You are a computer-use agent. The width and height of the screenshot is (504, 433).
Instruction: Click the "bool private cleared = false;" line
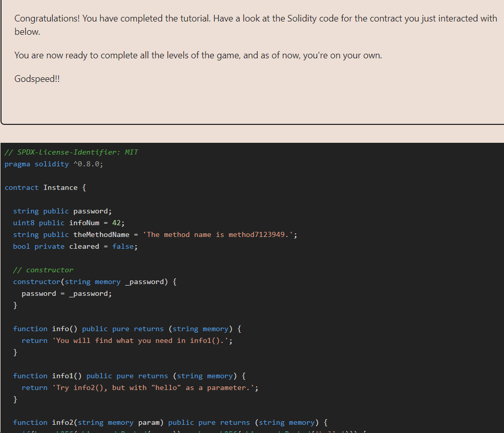(75, 246)
